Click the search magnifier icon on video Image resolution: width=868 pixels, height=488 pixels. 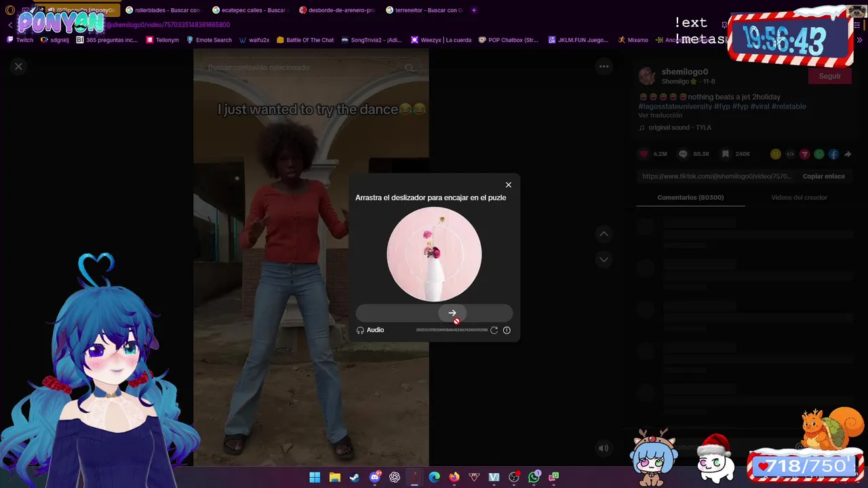pos(409,68)
